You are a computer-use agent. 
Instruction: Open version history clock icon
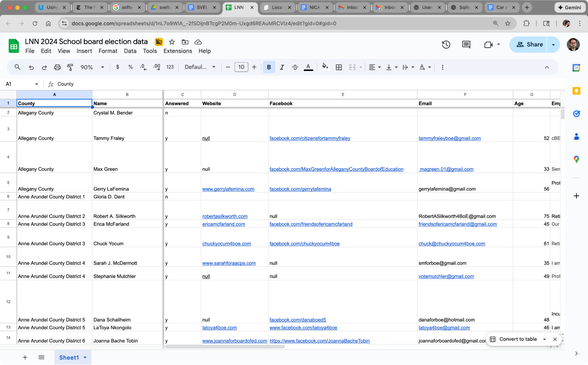446,44
